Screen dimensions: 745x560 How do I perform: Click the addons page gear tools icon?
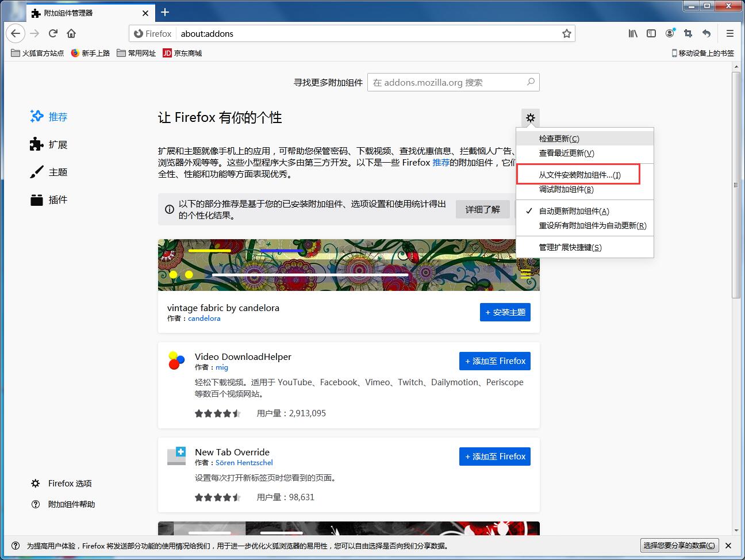(x=529, y=117)
